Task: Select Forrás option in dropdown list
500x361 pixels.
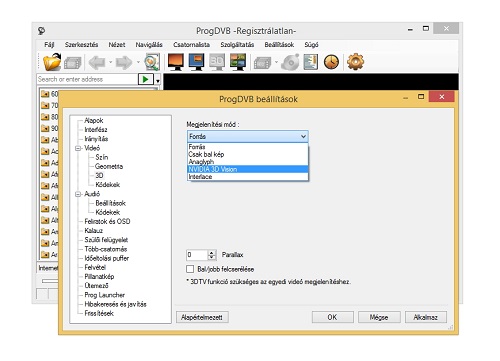Action: pos(248,147)
